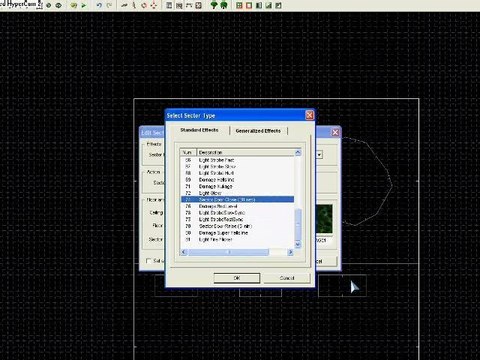
Task: Select the Standard Effects tab
Action: (x=199, y=130)
